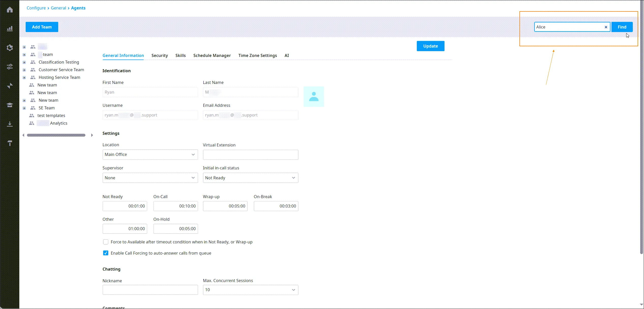644x309 pixels.
Task: Switch to the Security tab
Action: pos(160,55)
